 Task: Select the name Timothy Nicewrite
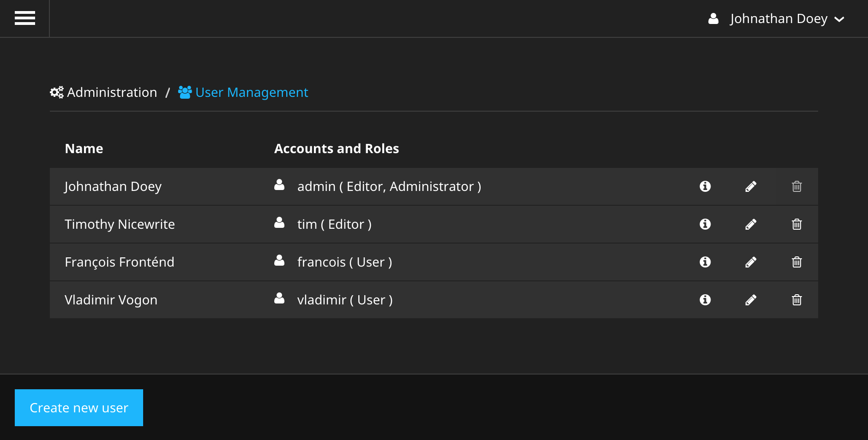point(120,224)
